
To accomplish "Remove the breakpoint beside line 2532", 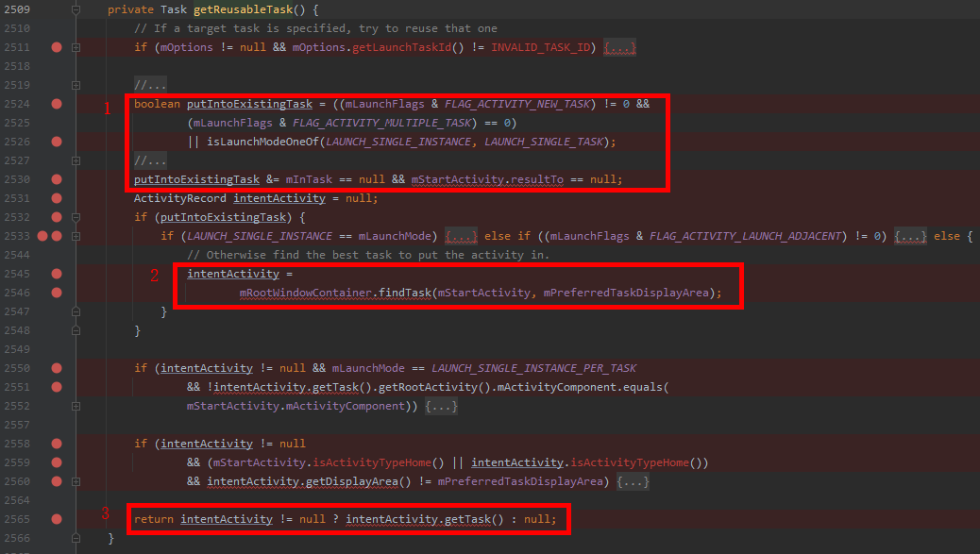I will coord(57,217).
